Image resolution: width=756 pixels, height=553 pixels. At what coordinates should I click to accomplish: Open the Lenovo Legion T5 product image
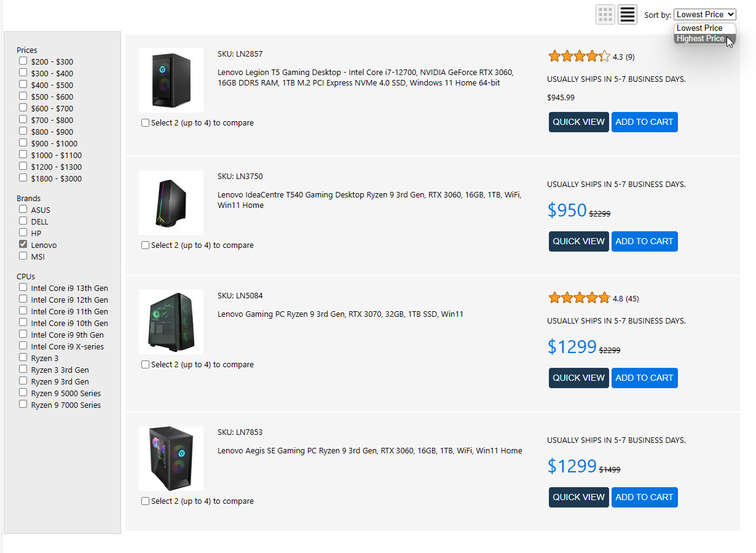pyautogui.click(x=171, y=80)
